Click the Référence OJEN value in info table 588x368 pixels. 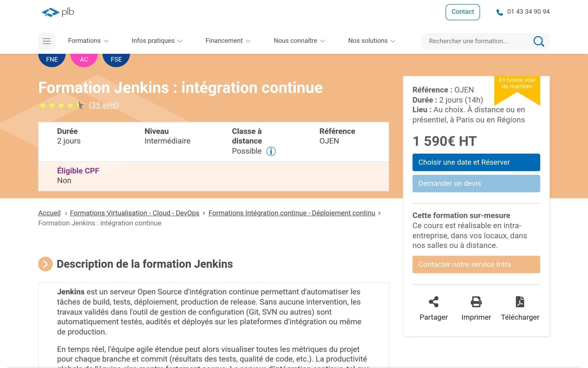[329, 141]
